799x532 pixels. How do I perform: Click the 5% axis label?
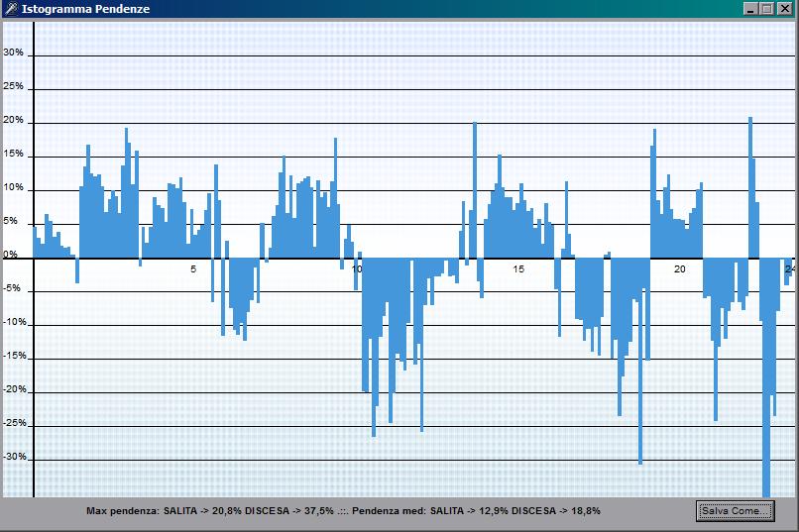click(x=13, y=221)
